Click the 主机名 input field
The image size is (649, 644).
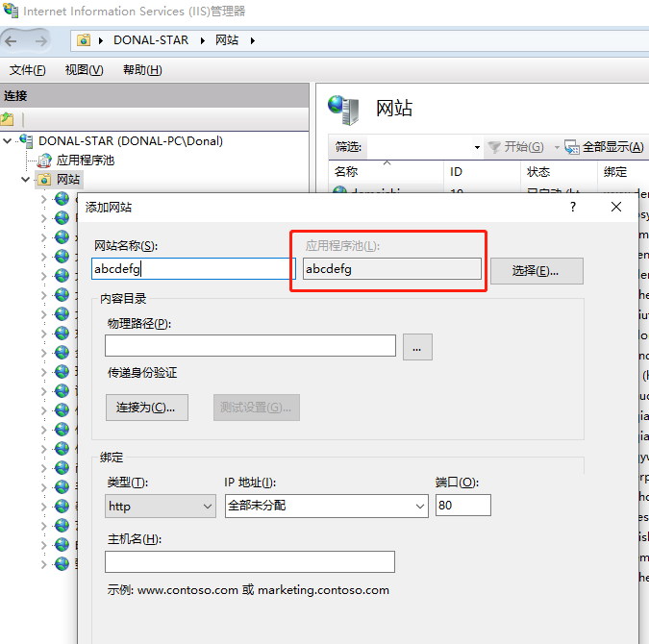point(250,561)
